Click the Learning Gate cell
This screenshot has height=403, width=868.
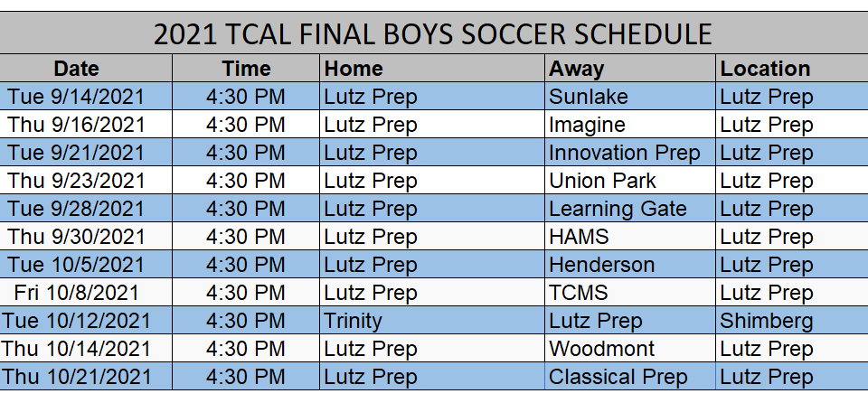630,209
